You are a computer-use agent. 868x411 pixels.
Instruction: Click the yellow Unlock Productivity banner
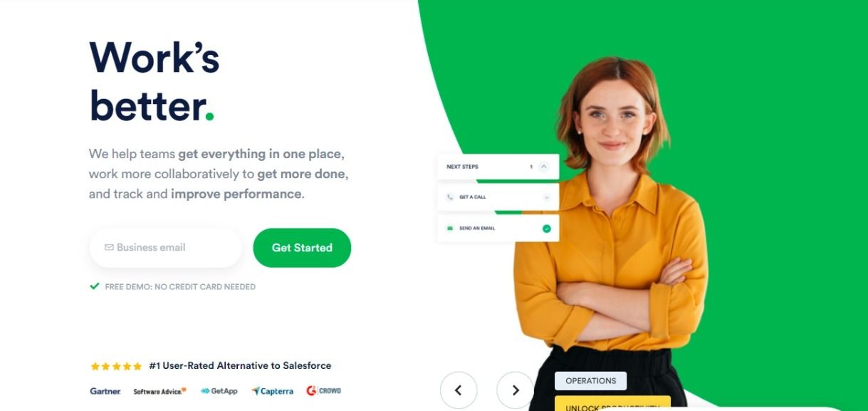click(612, 403)
